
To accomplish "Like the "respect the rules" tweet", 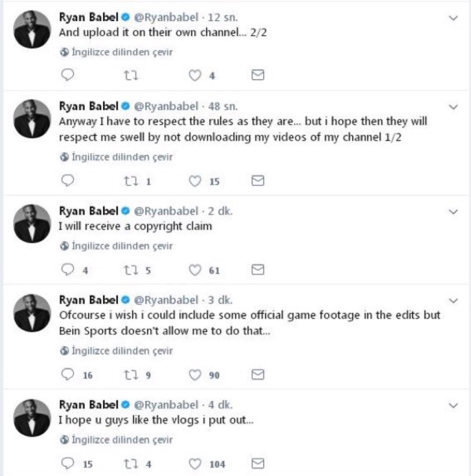I will click(195, 181).
